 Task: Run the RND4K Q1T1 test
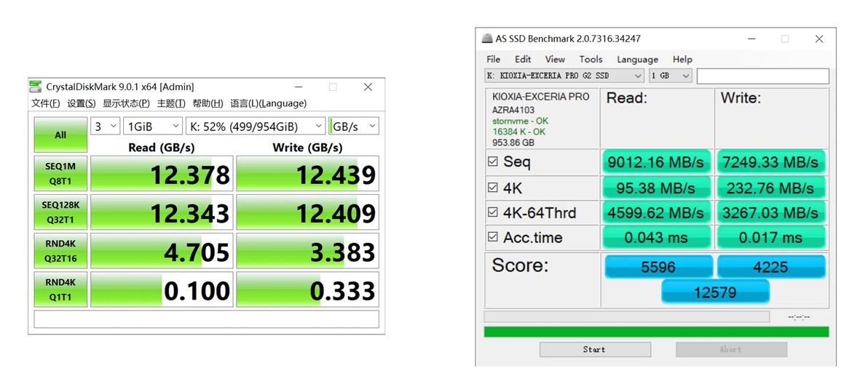(61, 289)
